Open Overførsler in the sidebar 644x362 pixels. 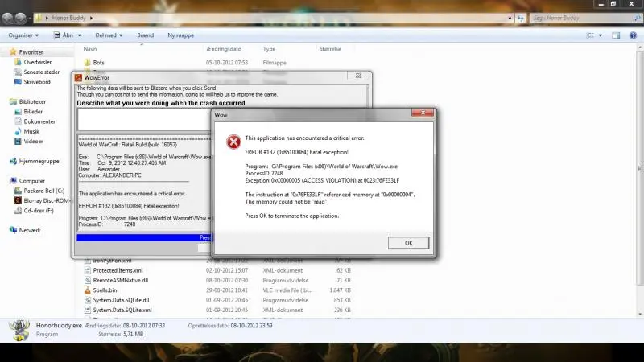[x=37, y=62]
